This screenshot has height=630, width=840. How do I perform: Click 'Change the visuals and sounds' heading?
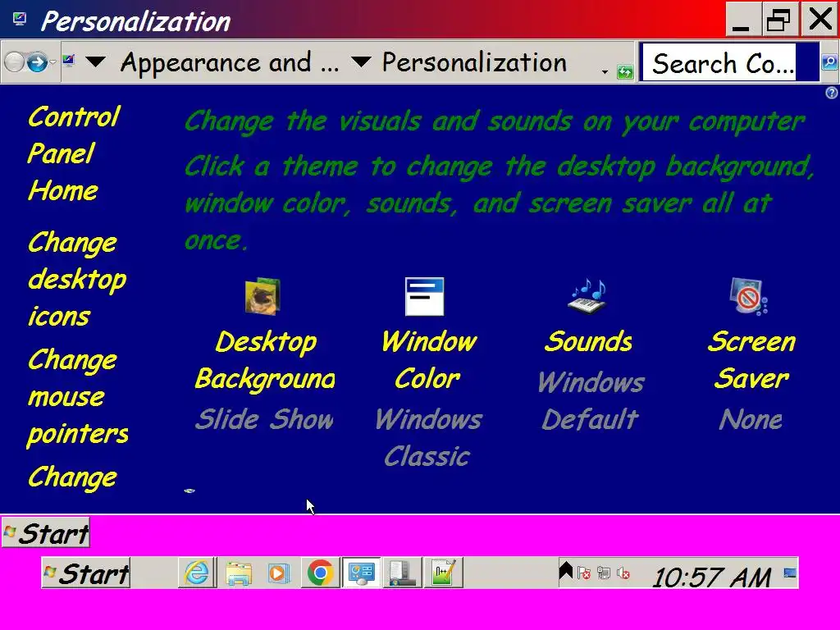495,121
